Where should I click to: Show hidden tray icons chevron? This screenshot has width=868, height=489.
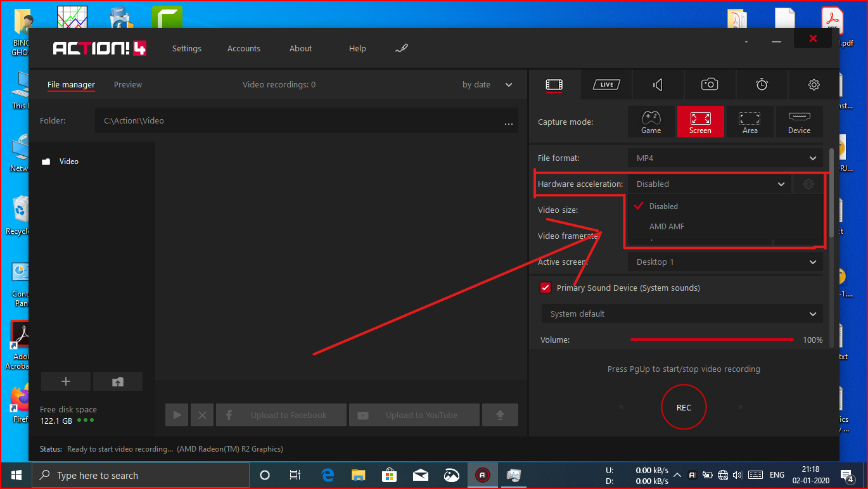(x=677, y=475)
